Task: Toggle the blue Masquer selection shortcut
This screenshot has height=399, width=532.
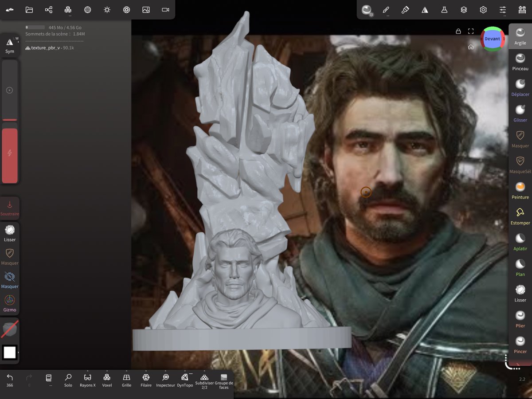Action: (10, 280)
